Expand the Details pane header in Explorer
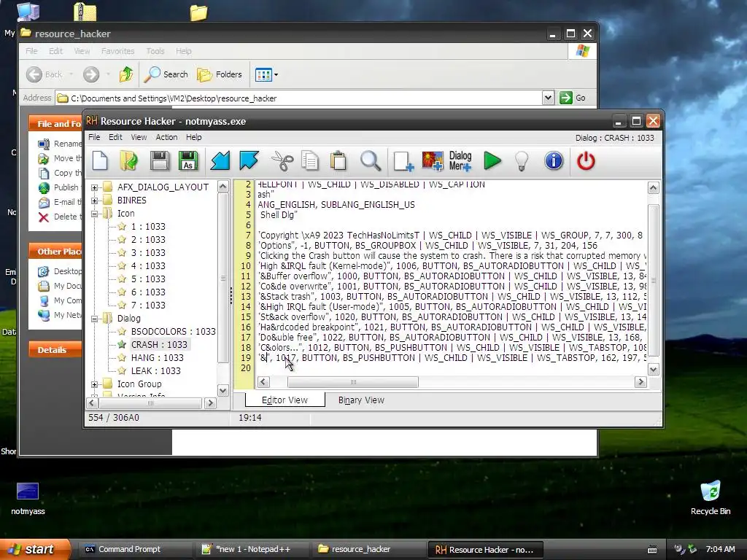The width and height of the screenshot is (747, 560). coord(55,350)
